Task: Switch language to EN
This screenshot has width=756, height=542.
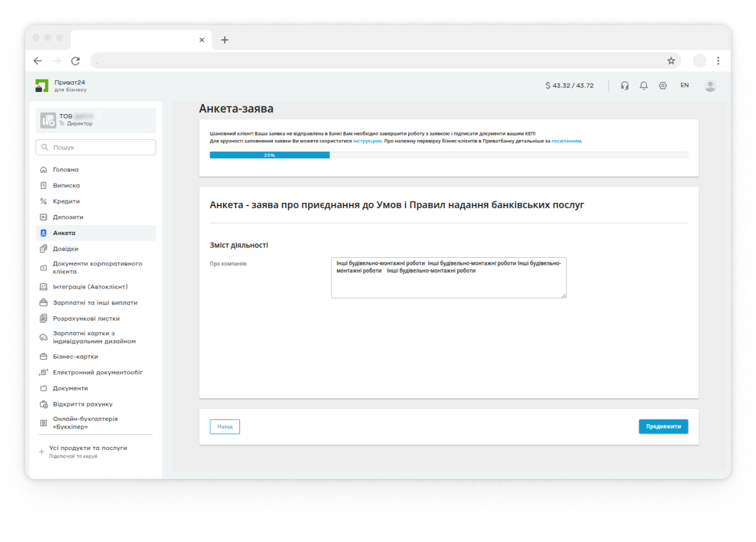Action: [x=684, y=85]
